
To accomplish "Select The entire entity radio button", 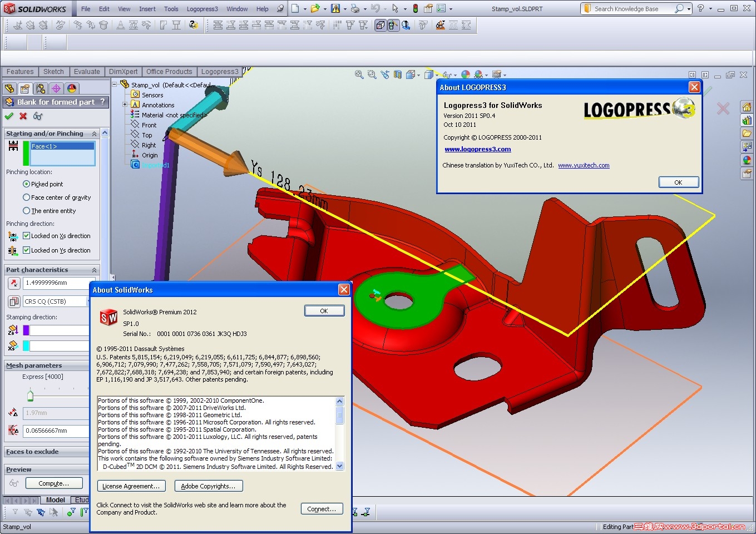I will coord(26,211).
